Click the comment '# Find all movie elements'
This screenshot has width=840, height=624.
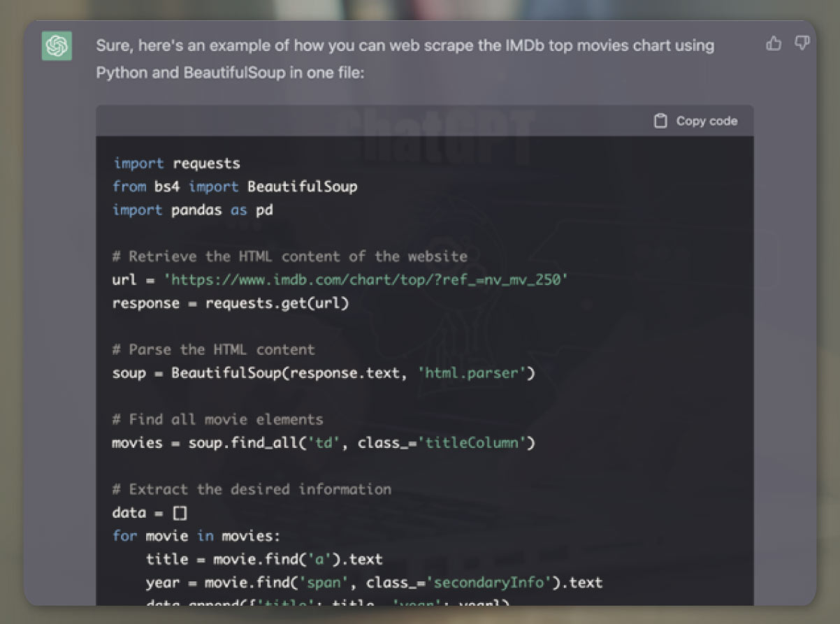pyautogui.click(x=217, y=419)
